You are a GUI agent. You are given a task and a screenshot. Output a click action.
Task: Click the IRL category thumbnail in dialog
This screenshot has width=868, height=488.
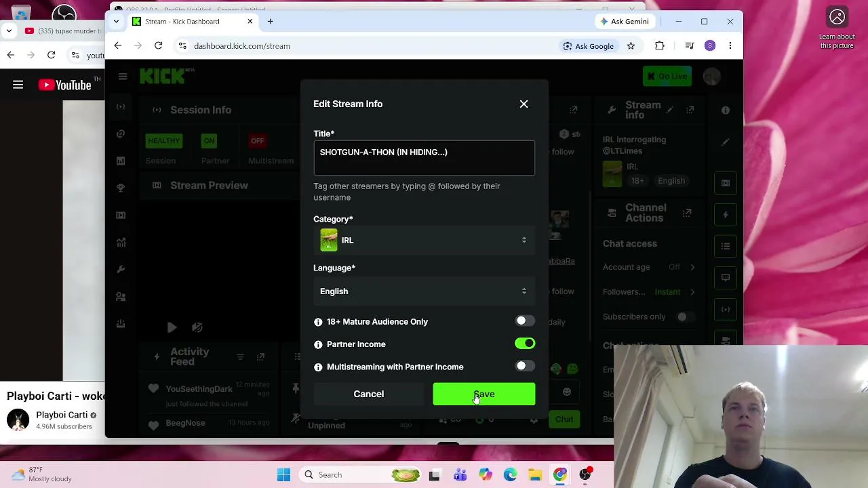[x=329, y=240]
